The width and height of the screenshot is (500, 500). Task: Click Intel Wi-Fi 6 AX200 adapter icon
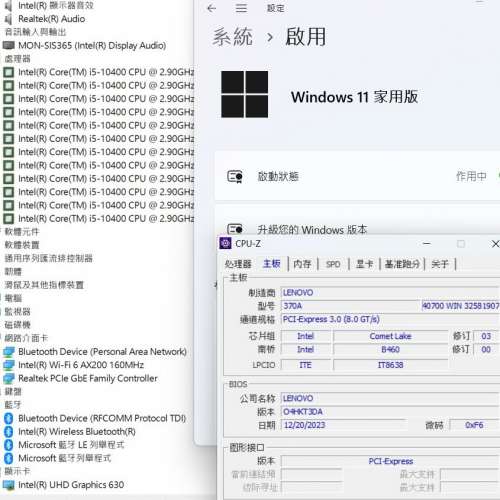tap(9, 365)
